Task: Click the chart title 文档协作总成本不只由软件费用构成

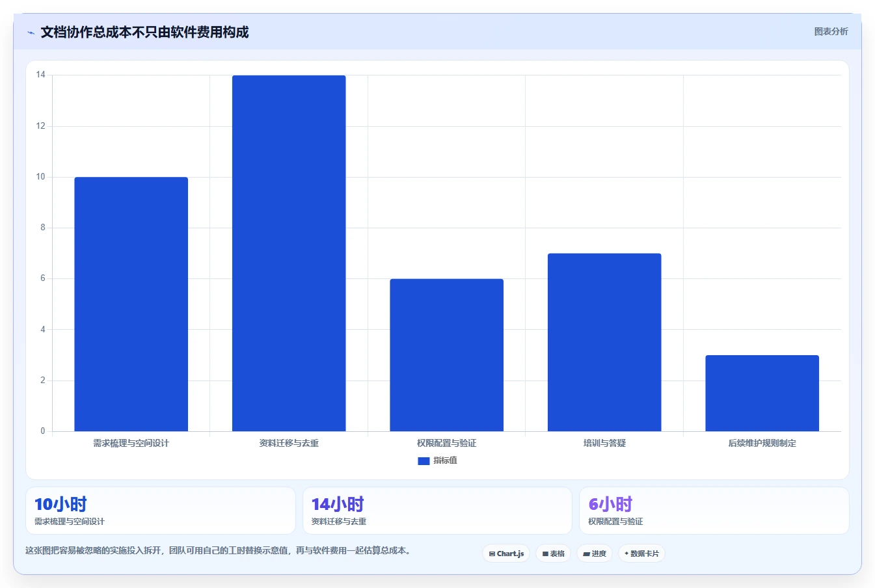Action: (x=144, y=33)
